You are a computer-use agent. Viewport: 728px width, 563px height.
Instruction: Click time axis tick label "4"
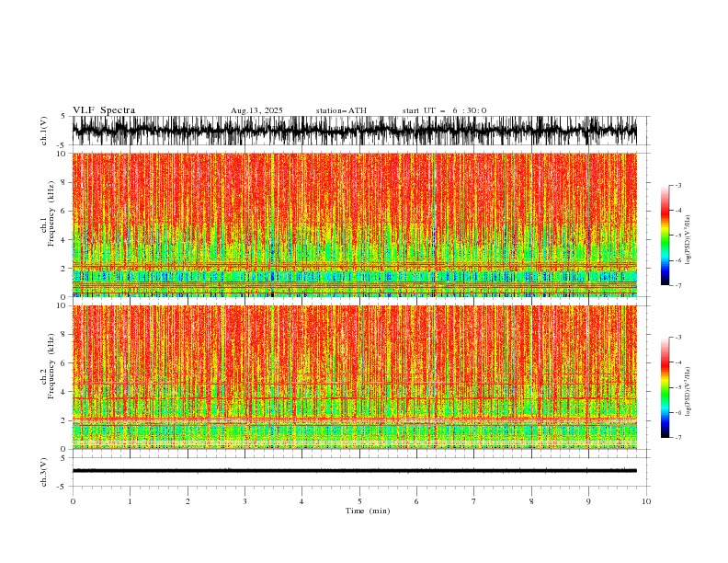click(301, 501)
